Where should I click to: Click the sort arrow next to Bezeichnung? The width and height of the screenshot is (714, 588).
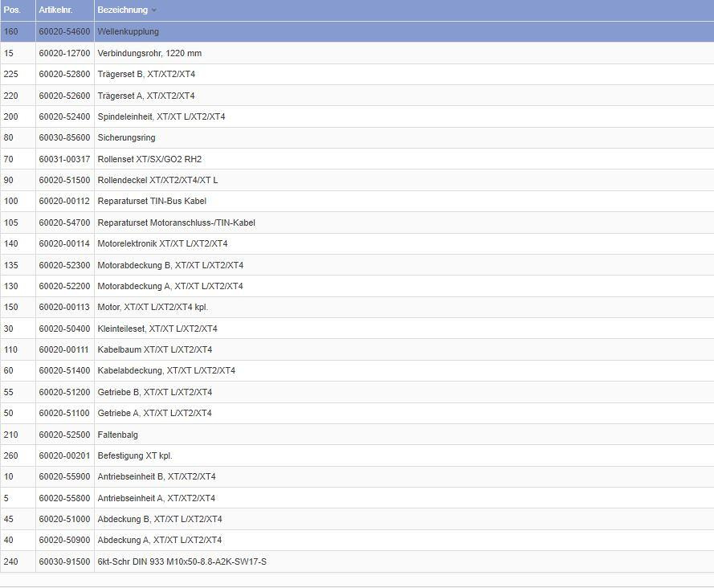tap(154, 10)
